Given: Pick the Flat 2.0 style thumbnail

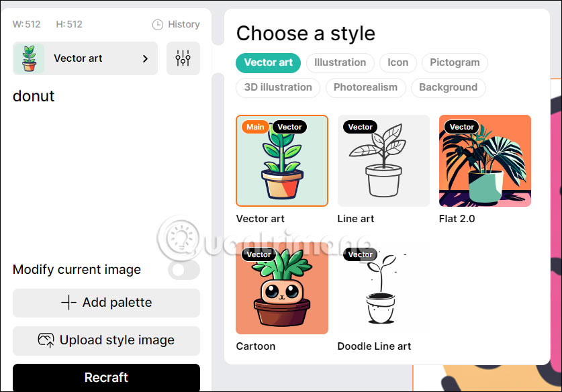Looking at the screenshot, I should [x=485, y=160].
